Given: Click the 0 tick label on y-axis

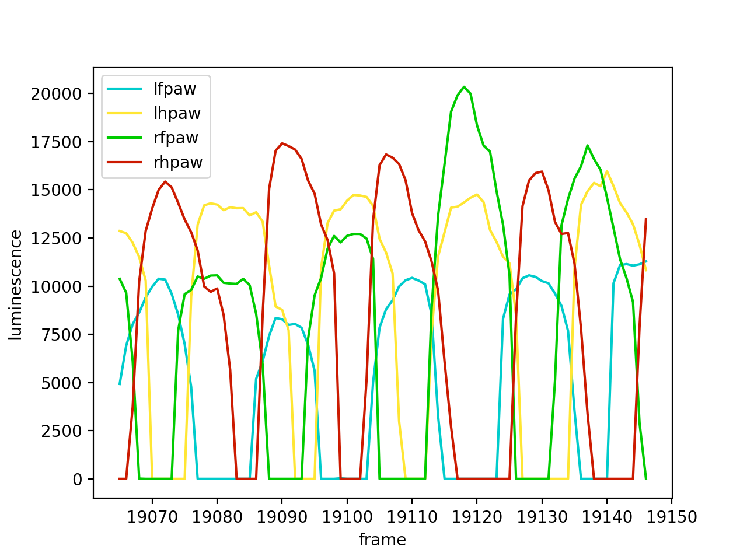Looking at the screenshot, I should point(77,479).
